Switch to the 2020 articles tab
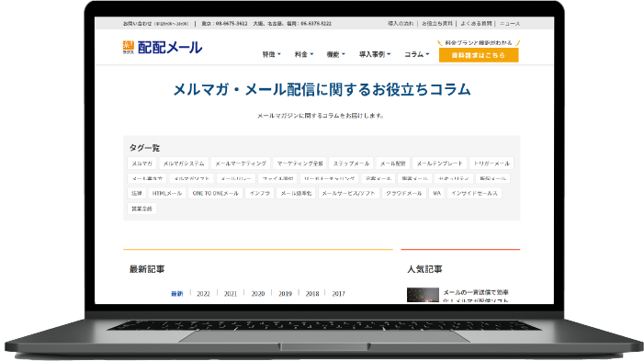 [258, 294]
